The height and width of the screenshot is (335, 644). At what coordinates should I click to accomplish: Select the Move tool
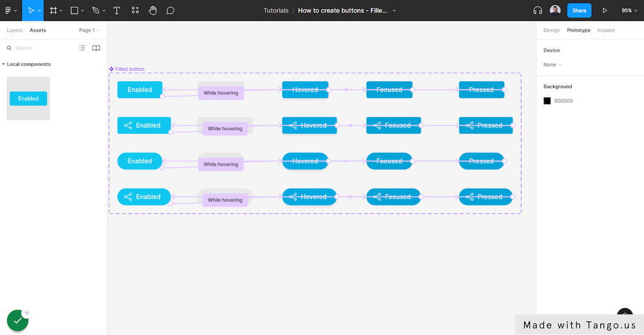(x=31, y=10)
